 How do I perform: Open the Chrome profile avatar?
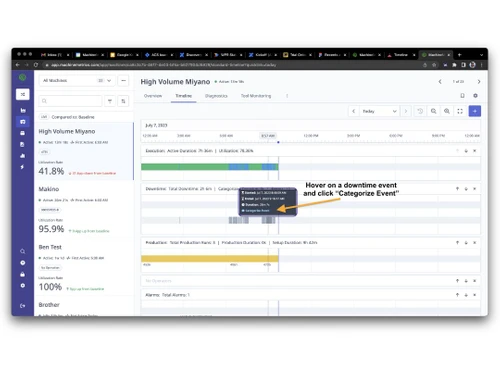click(x=472, y=65)
